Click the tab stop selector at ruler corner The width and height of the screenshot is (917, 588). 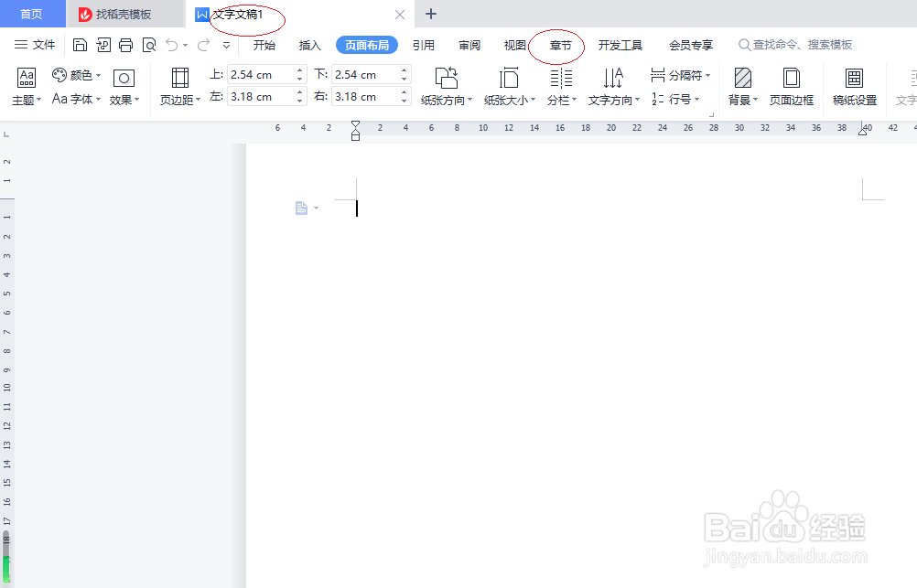point(6,134)
